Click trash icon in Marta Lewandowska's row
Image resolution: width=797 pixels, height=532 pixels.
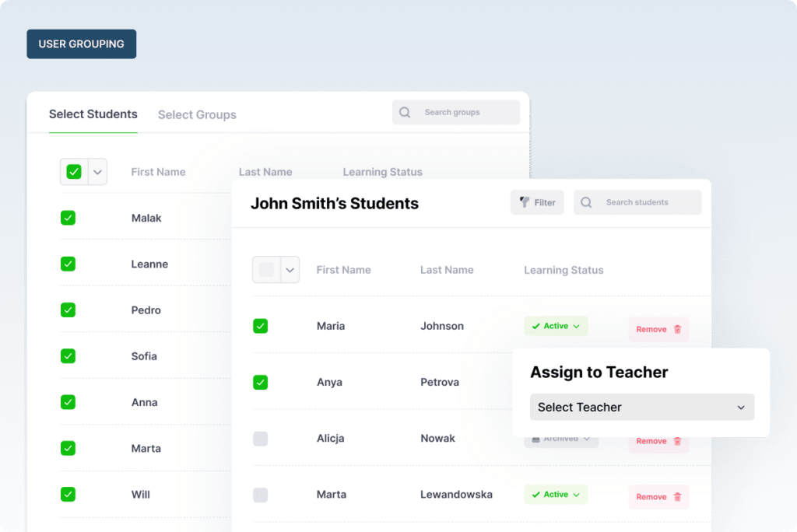click(677, 497)
